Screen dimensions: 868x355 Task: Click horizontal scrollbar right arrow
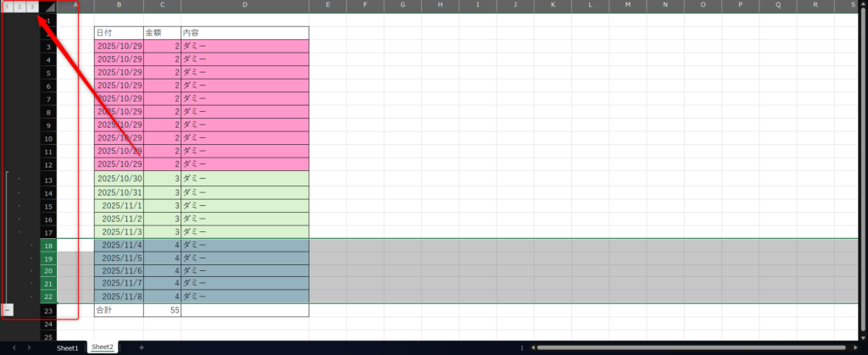pos(855,347)
